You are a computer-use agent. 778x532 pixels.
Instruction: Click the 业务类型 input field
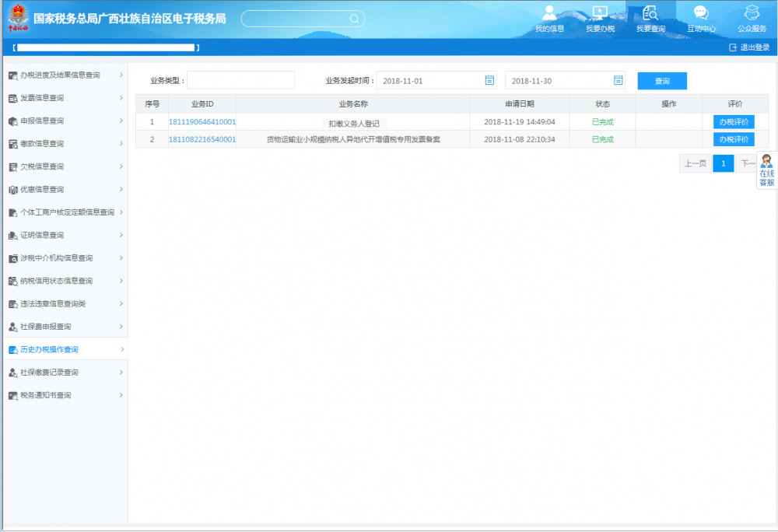(x=240, y=80)
